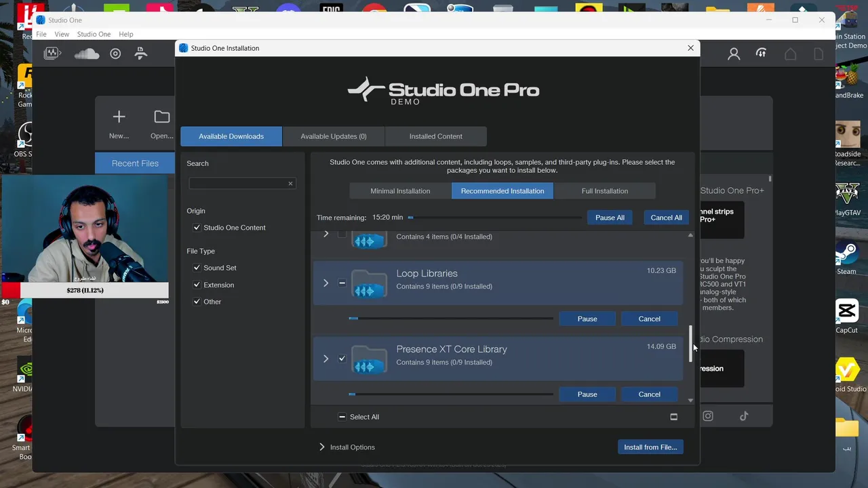This screenshot has height=488, width=868.
Task: Select Minimal Installation preset
Action: 400,191
